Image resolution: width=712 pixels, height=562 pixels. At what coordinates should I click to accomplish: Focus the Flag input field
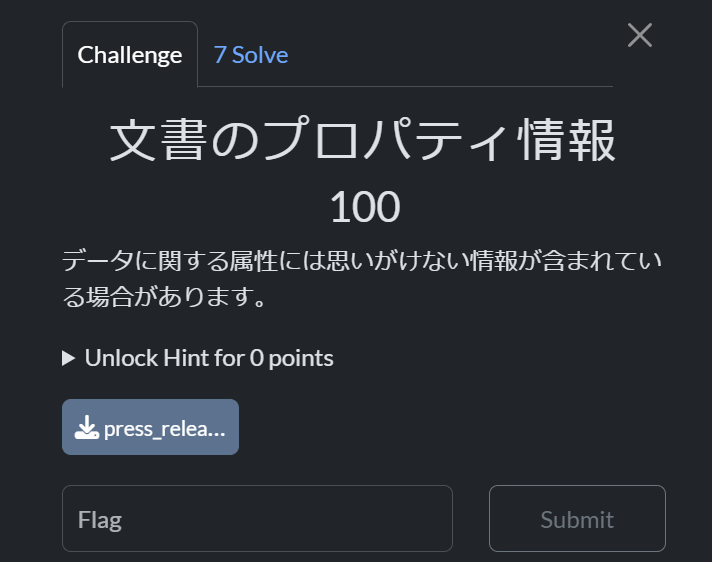coord(257,518)
